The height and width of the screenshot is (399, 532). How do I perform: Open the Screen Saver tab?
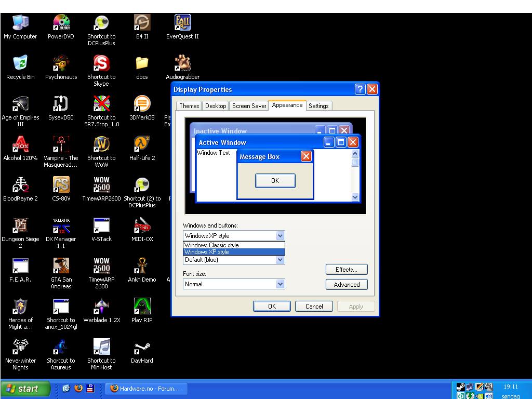[x=249, y=106]
